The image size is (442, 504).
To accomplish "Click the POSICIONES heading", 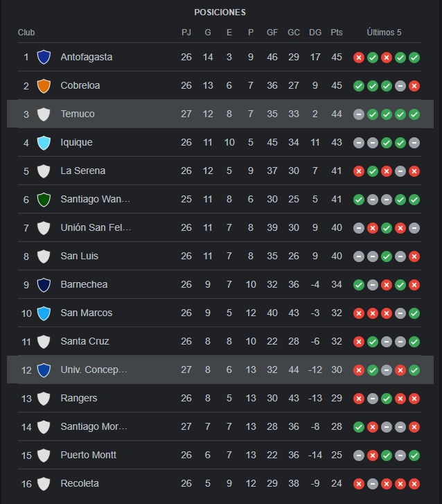I will (220, 12).
